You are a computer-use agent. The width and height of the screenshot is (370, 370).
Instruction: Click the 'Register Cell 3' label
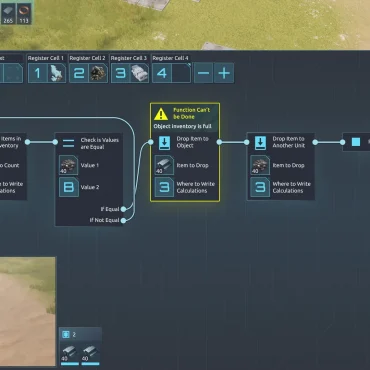click(129, 58)
